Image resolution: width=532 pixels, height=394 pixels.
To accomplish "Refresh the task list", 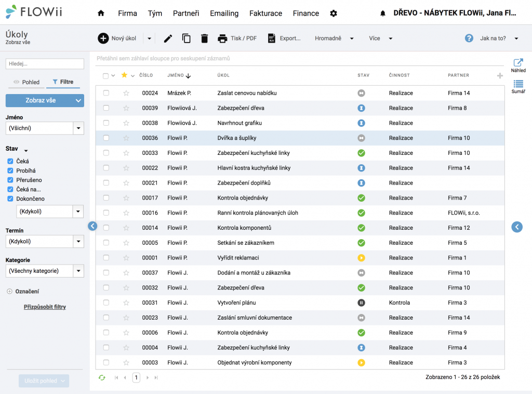I will (x=102, y=378).
